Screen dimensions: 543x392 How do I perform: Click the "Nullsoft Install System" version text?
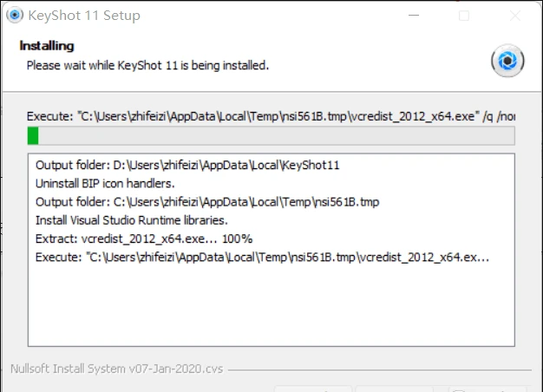[116, 369]
